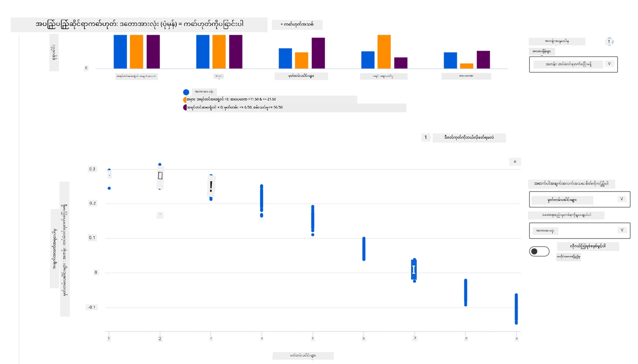
Task: Click the orange legend dot
Action: click(185, 100)
